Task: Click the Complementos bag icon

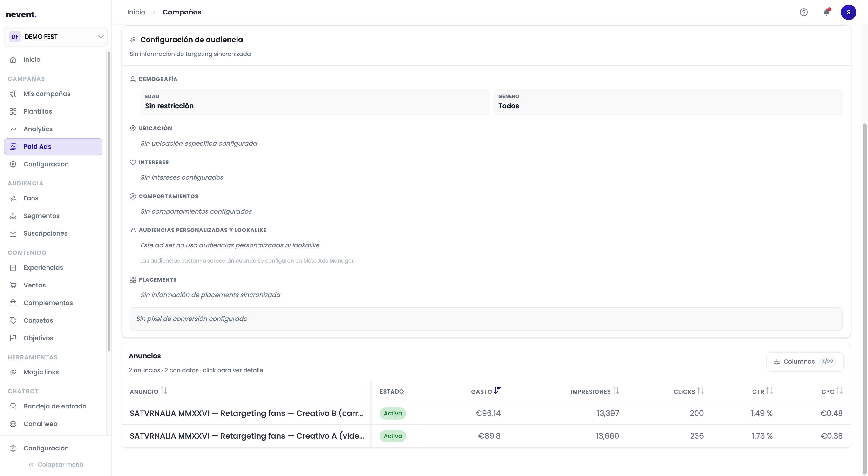Action: 13,303
